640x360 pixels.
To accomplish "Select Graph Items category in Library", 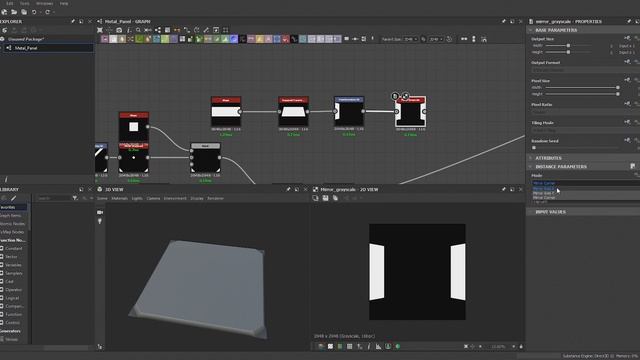I will point(11,216).
